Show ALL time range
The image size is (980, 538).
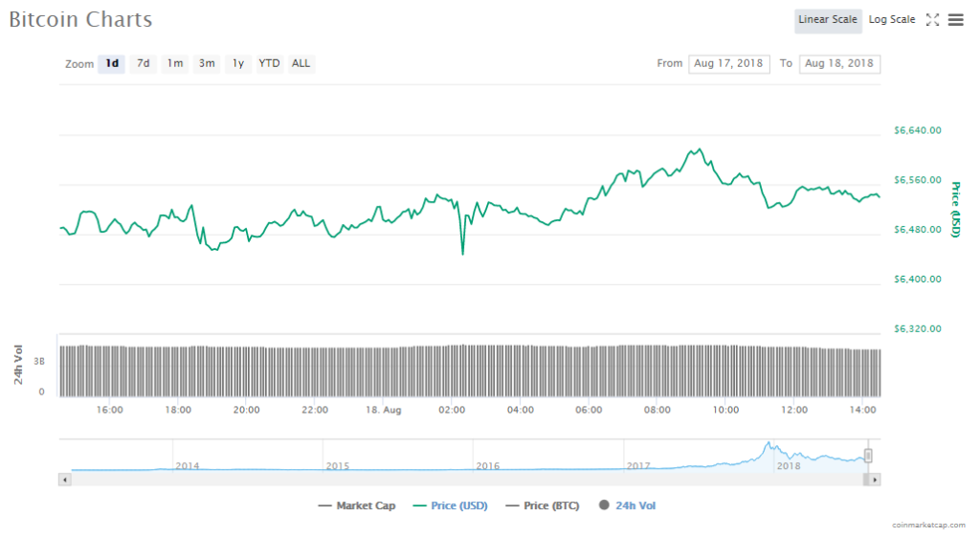[301, 64]
